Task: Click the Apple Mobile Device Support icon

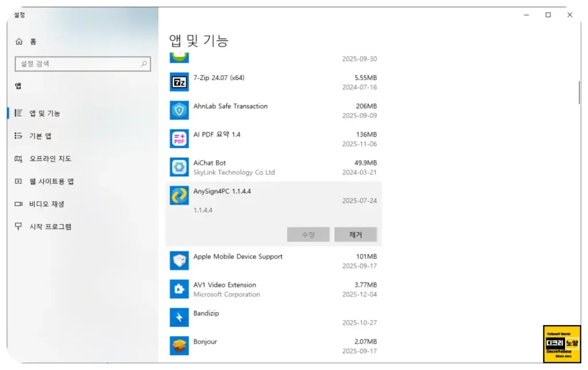Action: [x=179, y=261]
